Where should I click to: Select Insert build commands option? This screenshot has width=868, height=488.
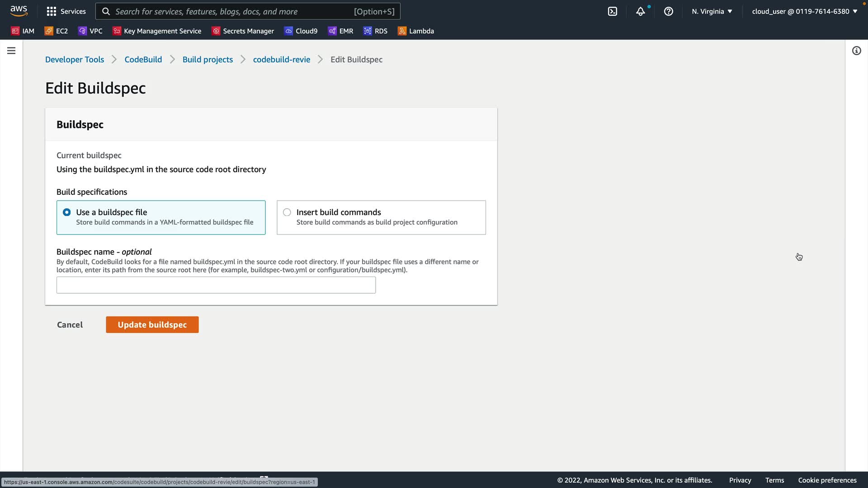click(287, 212)
